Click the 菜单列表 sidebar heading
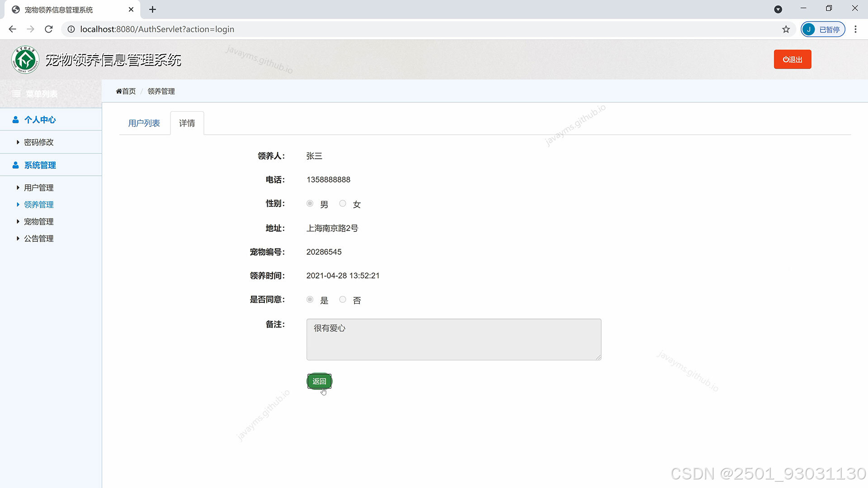The width and height of the screenshot is (868, 488). 42,94
